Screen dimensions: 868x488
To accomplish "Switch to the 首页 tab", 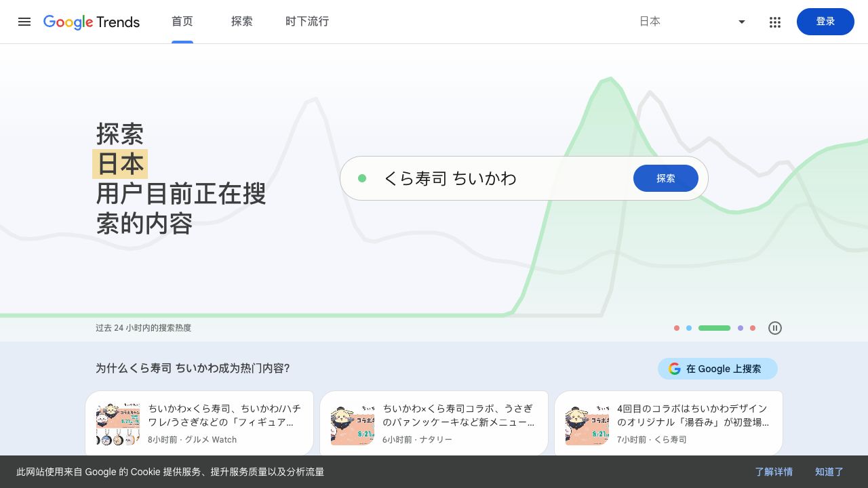I will click(182, 22).
